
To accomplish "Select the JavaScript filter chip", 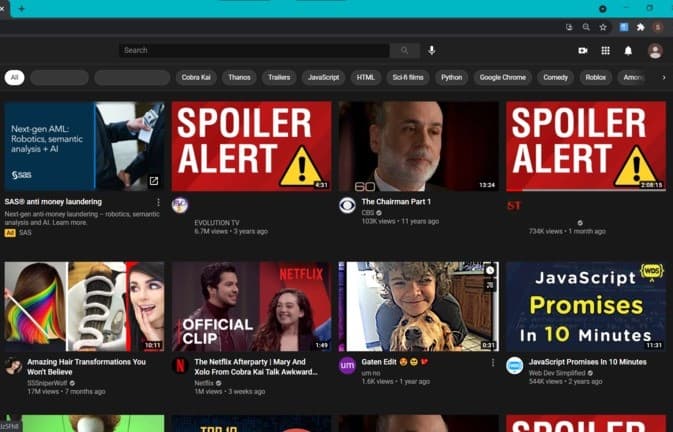I will 323,77.
